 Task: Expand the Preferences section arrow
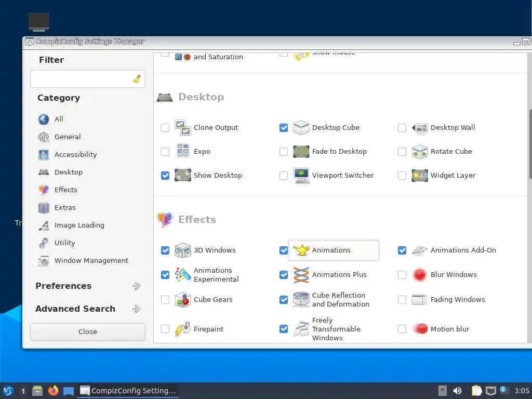[x=136, y=286]
